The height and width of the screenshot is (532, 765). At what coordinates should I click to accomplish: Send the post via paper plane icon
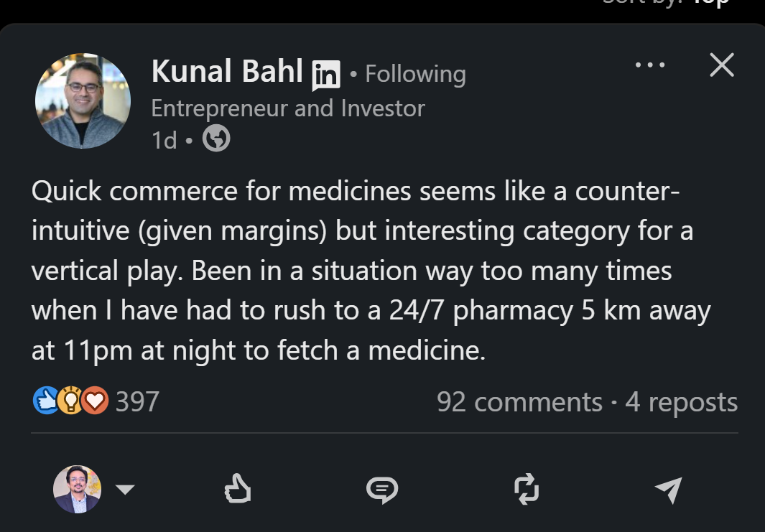pyautogui.click(x=668, y=490)
